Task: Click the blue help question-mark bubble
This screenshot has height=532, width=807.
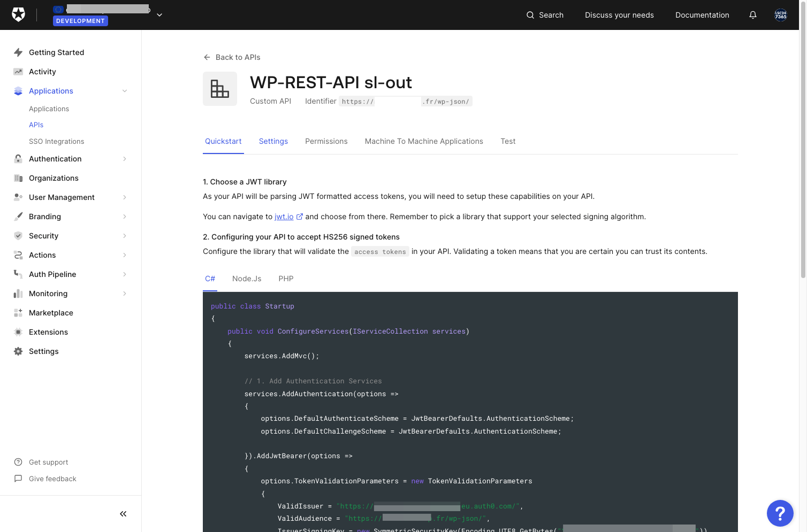Action: point(780,513)
